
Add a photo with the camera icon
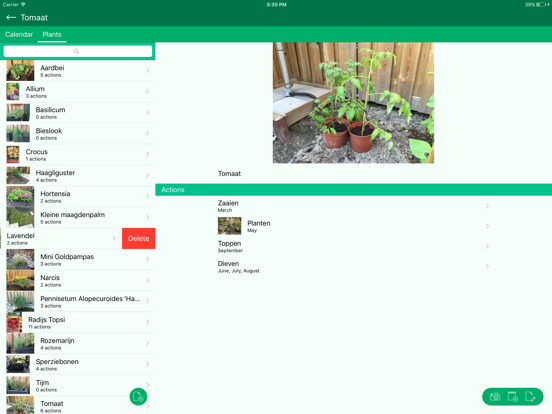[495, 397]
